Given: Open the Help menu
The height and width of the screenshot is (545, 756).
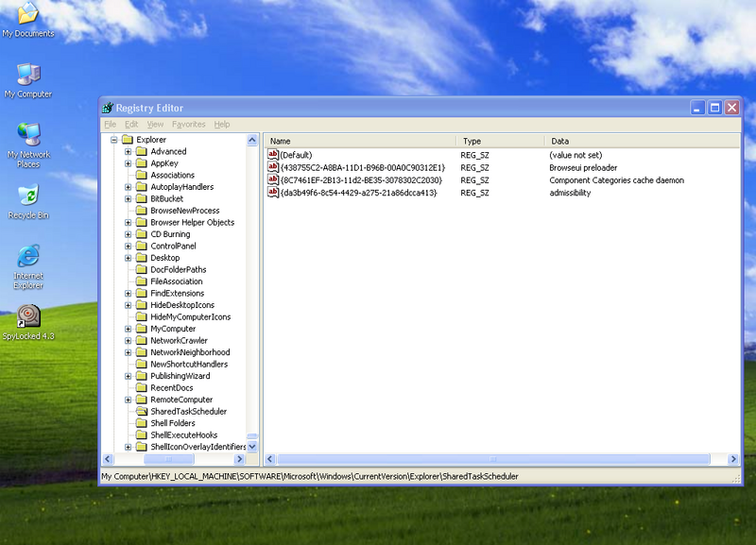Looking at the screenshot, I should [x=222, y=125].
